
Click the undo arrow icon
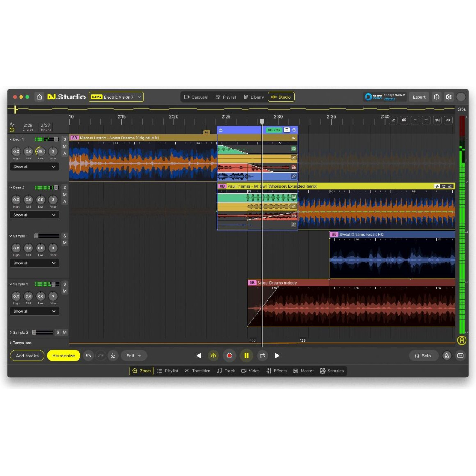pos(89,355)
